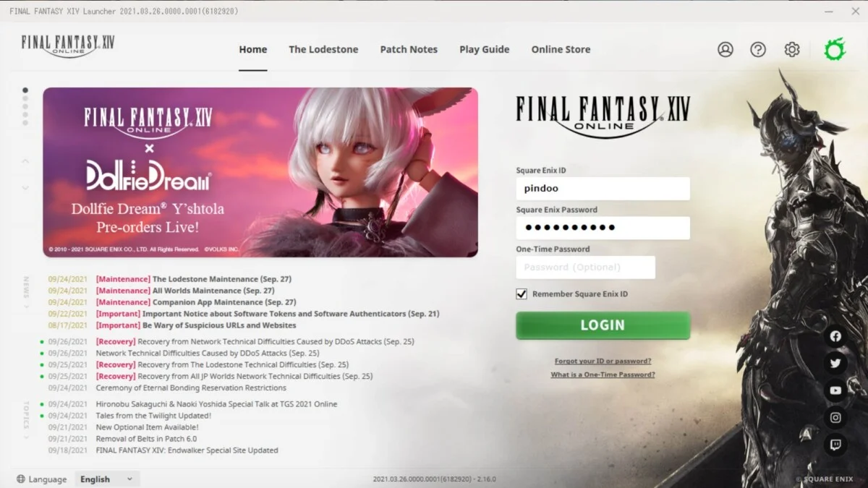Click the green meteor emblem icon
Viewport: 868px width, 488px height.
click(x=835, y=49)
